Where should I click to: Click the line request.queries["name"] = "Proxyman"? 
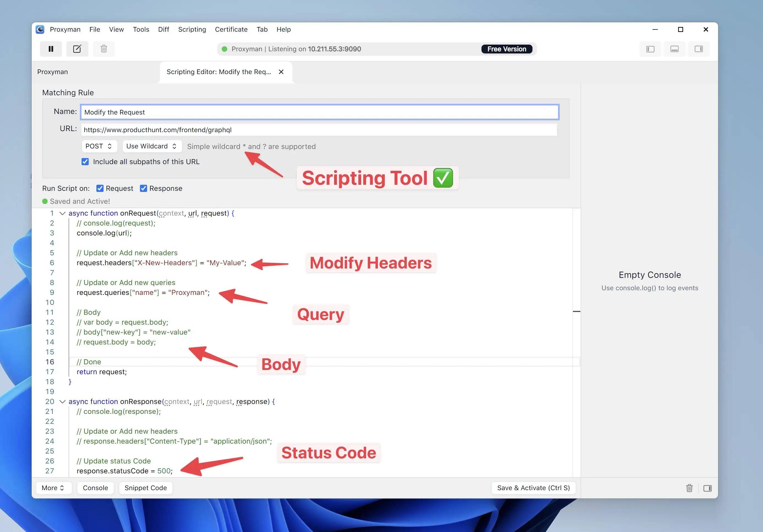tap(143, 292)
